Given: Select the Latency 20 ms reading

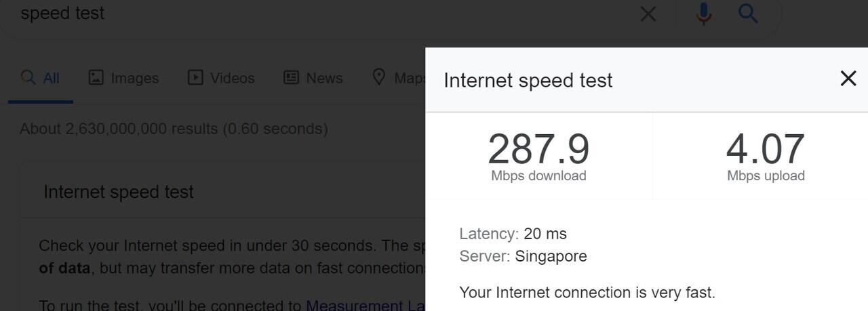Looking at the screenshot, I should coord(513,234).
